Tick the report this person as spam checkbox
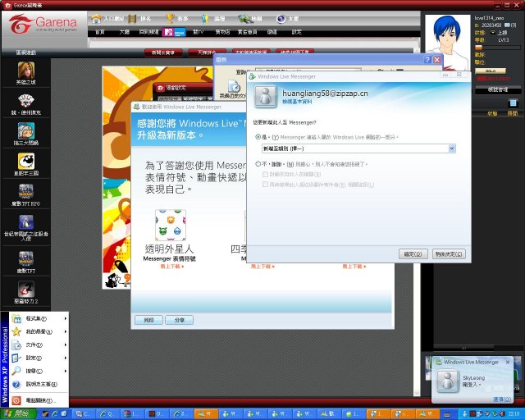Screen dimensions: 525x420 [265, 185]
